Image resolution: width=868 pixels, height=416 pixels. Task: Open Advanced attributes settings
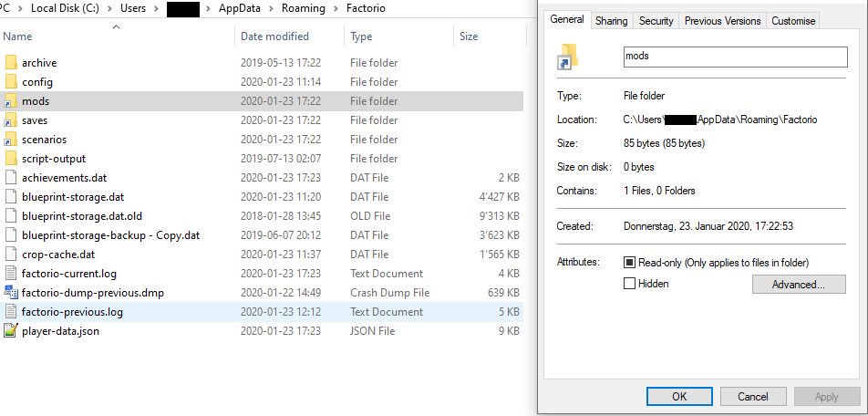(x=799, y=284)
